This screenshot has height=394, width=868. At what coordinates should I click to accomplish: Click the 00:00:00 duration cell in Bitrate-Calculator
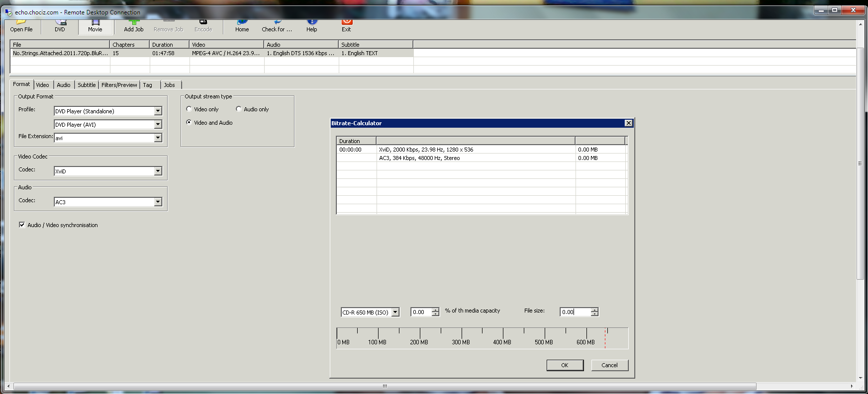[357, 150]
